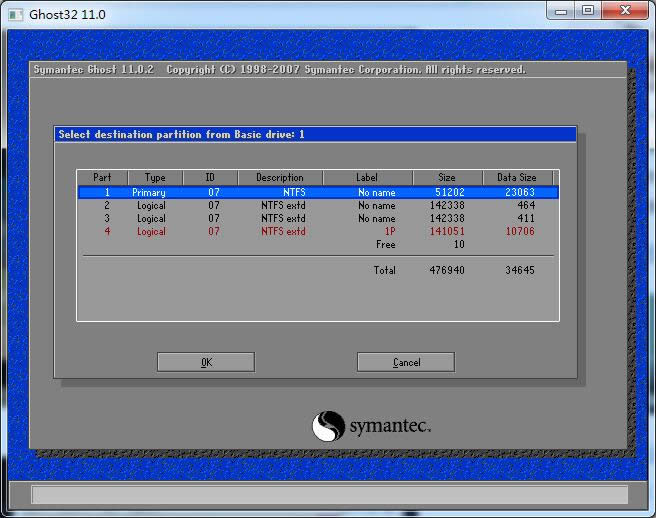Viewport: 656px width, 518px height.
Task: Click the Size column header
Action: click(x=447, y=178)
